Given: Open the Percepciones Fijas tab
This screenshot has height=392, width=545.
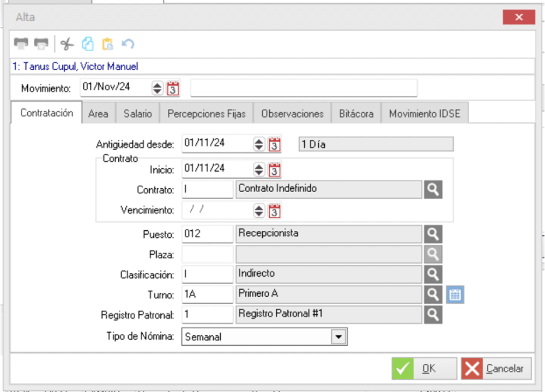Looking at the screenshot, I should click(207, 114).
